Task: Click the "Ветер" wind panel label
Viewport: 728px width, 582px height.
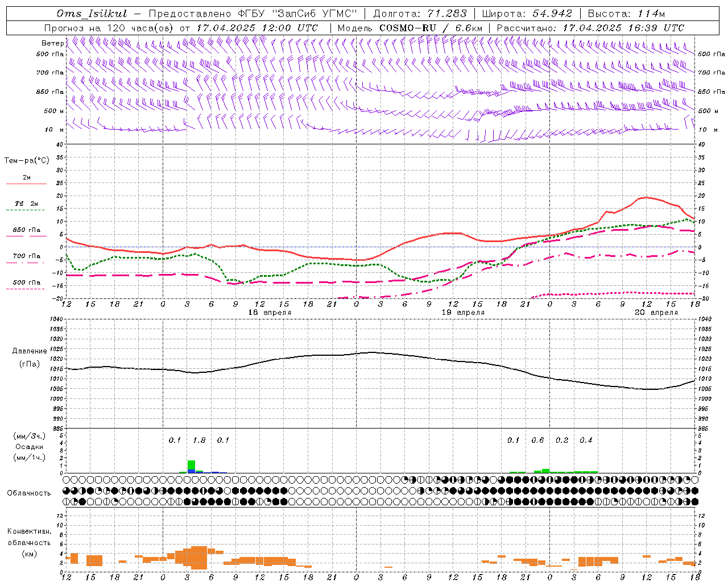Action: (53, 43)
